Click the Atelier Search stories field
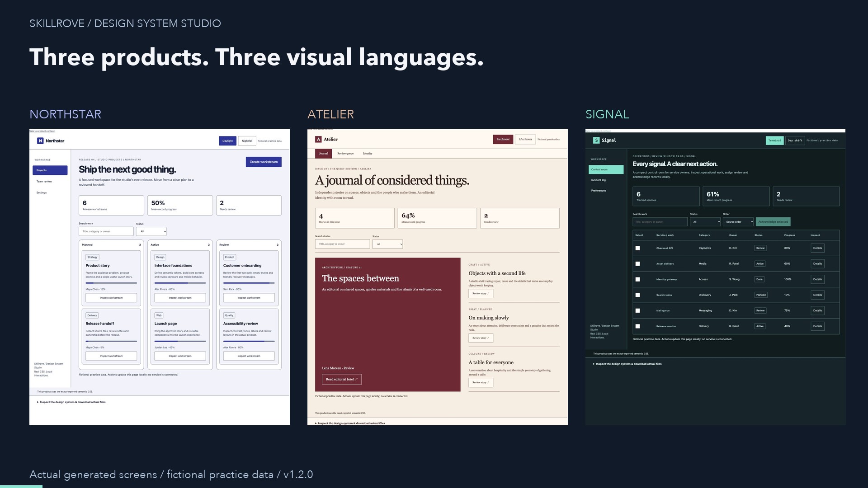The height and width of the screenshot is (488, 868). tap(343, 244)
